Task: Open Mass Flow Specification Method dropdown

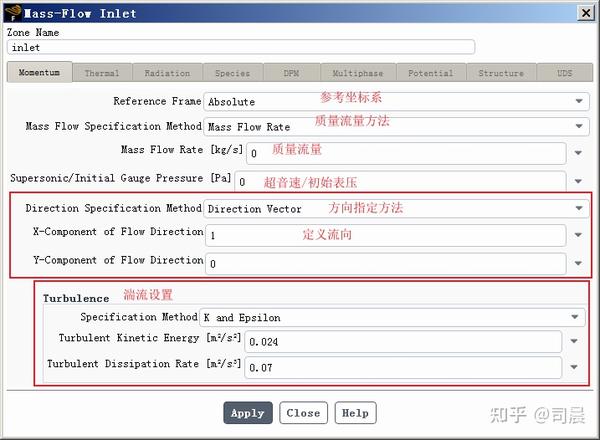Action: tap(396, 126)
